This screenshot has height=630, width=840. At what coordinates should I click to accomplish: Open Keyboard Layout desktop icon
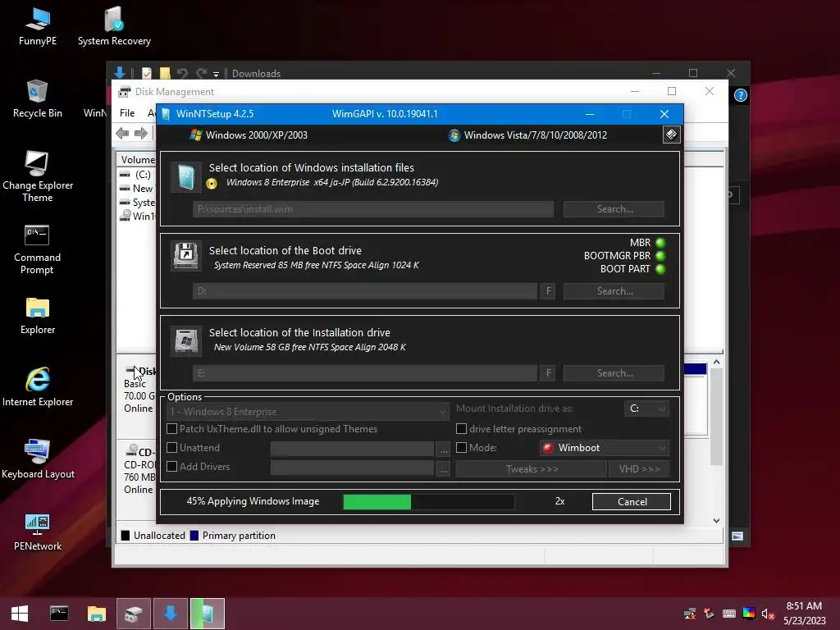38,459
